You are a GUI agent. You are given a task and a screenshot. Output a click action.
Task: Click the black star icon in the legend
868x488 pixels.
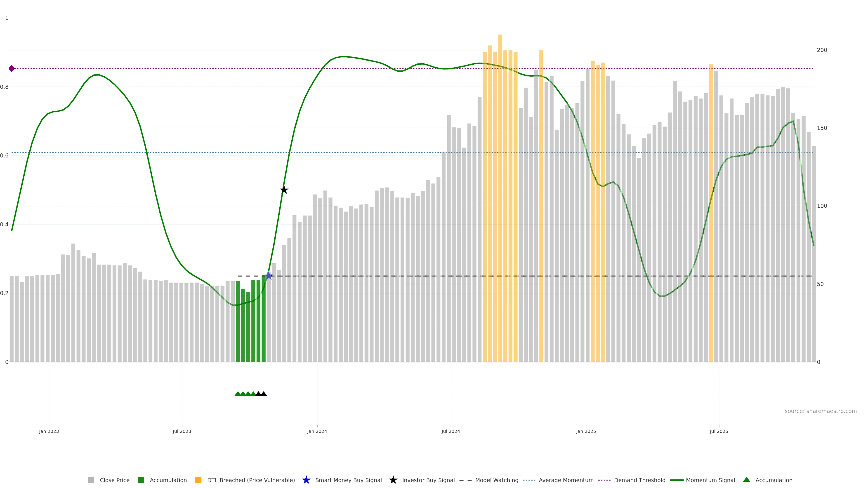point(393,480)
